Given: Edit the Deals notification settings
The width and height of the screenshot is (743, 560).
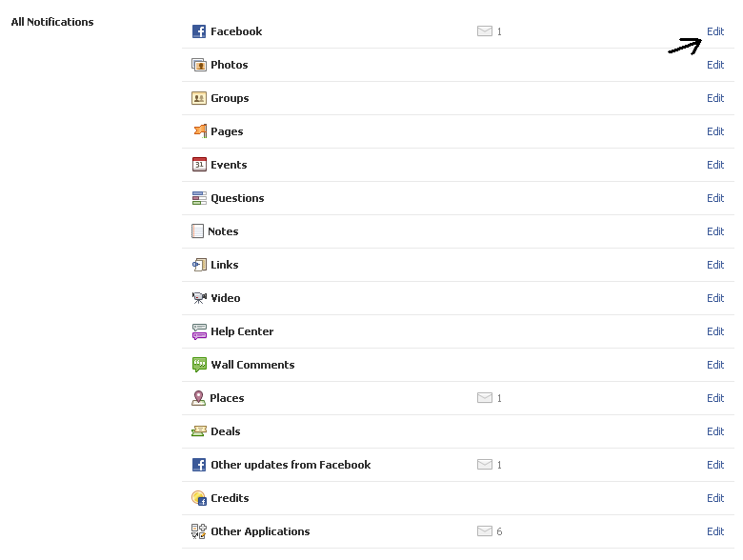Looking at the screenshot, I should tap(715, 431).
